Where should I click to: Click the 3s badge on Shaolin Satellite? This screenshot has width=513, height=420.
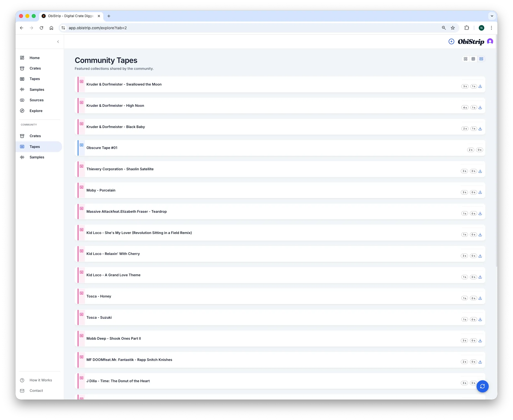pos(465,171)
